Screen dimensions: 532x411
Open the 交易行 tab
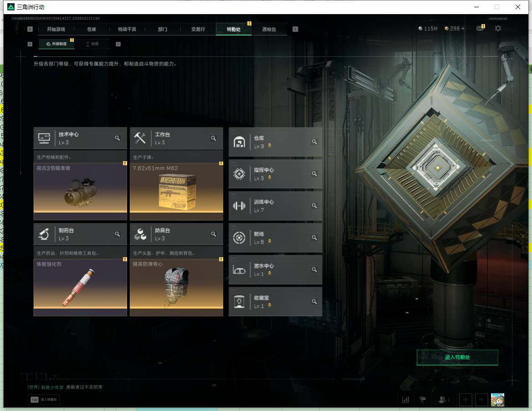(198, 29)
